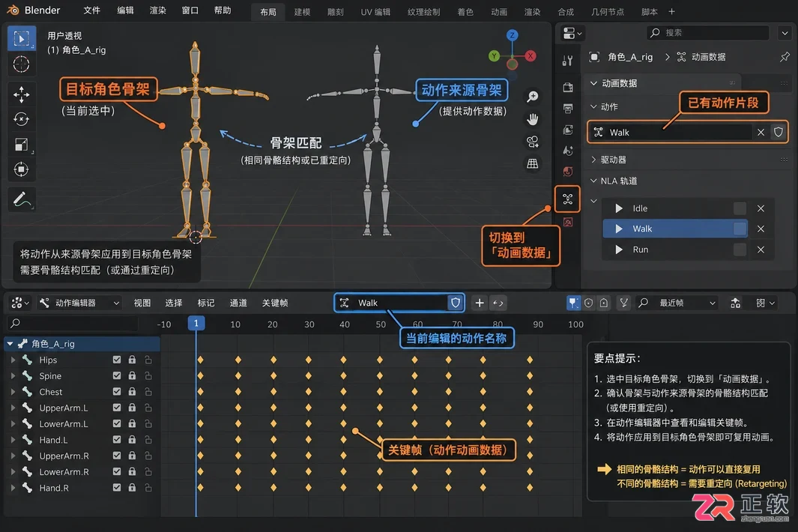The height and width of the screenshot is (532, 798).
Task: Click the X axis on the navigation gizmo
Action: [x=531, y=56]
